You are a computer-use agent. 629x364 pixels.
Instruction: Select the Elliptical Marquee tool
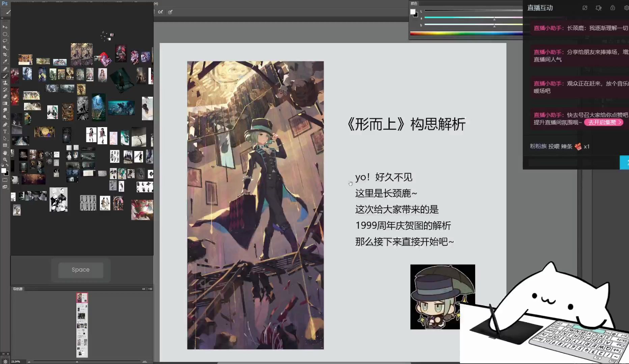(5, 34)
